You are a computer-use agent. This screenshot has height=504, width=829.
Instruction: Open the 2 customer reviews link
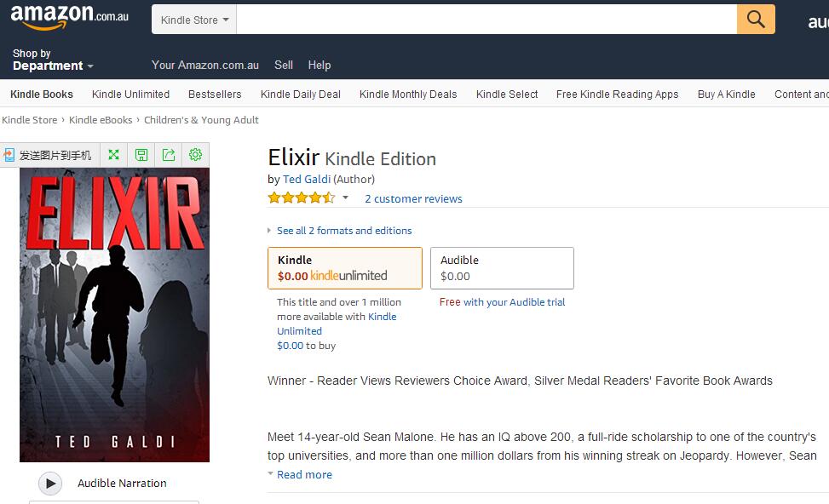coord(413,199)
